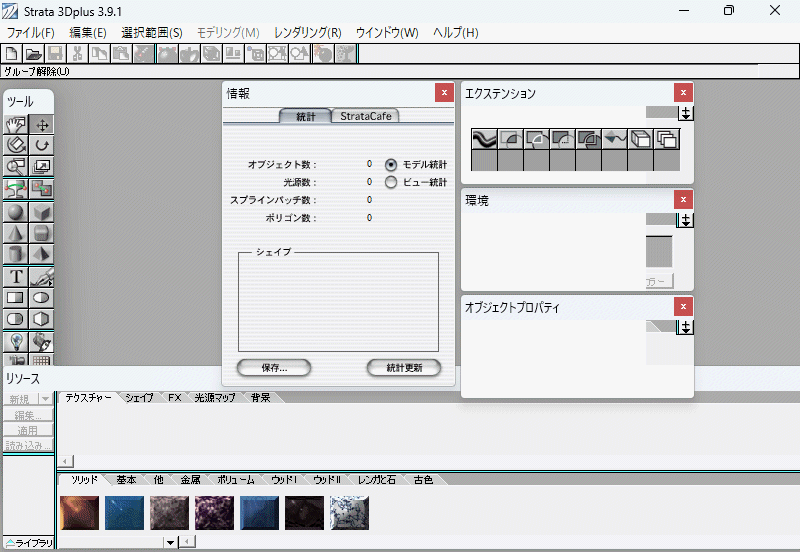
Task: Click the 読み込み... button in Resources
Action: [x=28, y=445]
